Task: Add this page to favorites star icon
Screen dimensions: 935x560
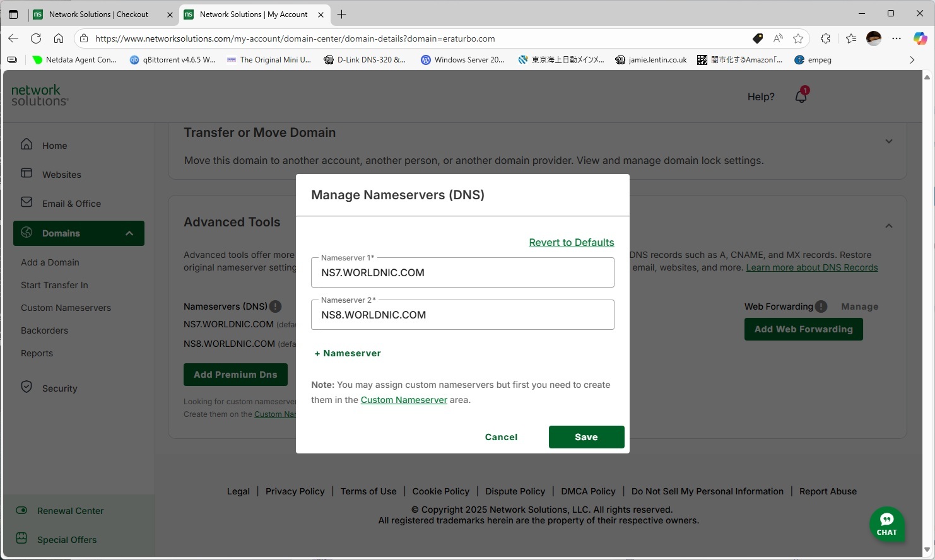Action: tap(798, 38)
